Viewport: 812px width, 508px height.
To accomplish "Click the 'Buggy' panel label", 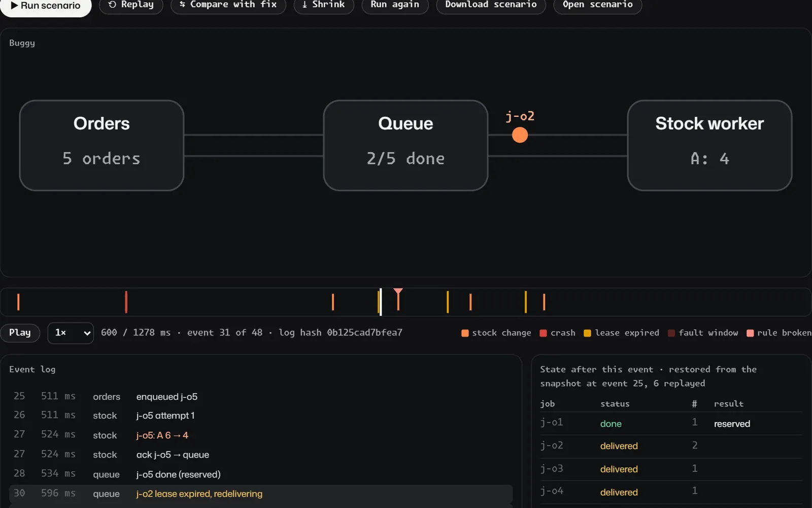I will coord(22,43).
